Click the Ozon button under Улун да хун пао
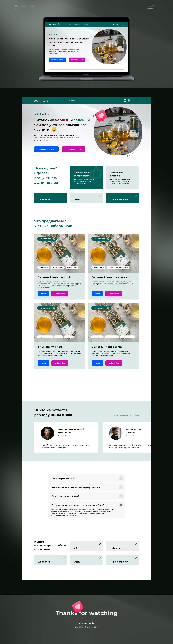Screen dimensions: 173x644 44,363
